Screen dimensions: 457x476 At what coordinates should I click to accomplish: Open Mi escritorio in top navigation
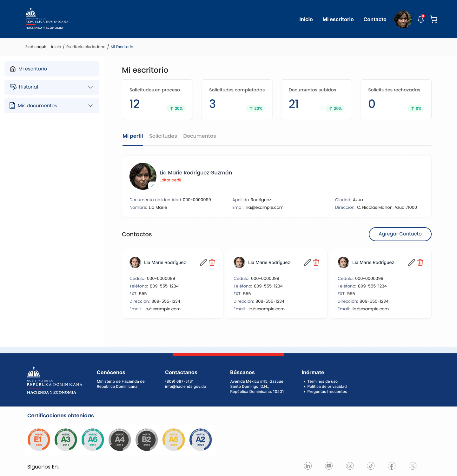click(338, 19)
